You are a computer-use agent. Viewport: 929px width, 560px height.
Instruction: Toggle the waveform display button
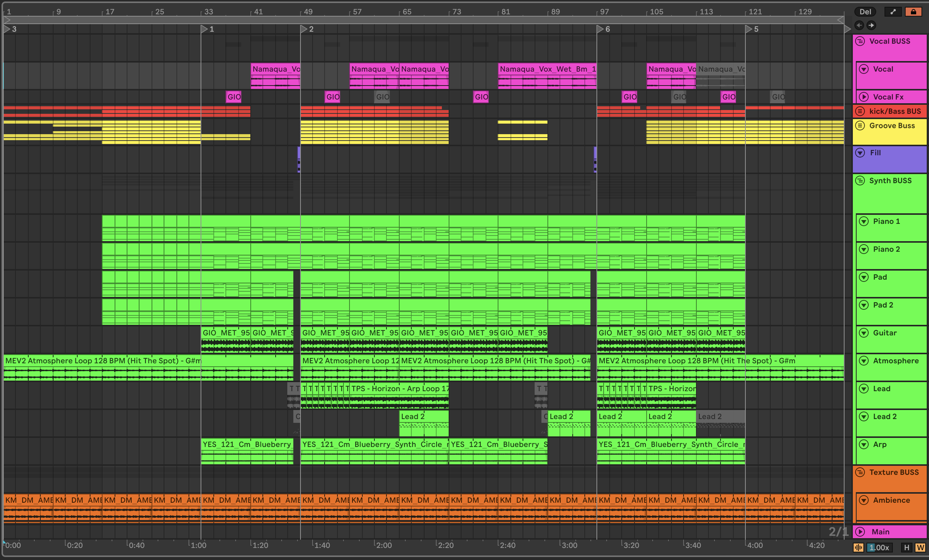click(858, 548)
